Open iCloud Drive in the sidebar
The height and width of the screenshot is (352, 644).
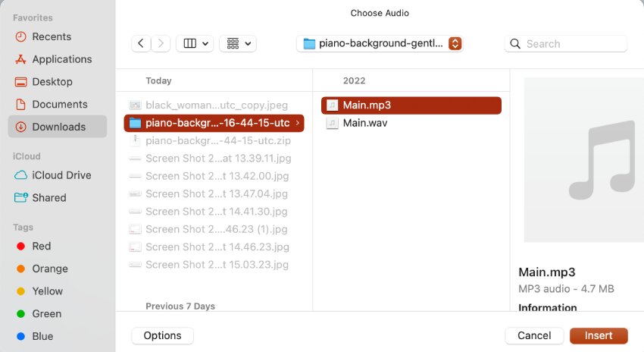61,175
